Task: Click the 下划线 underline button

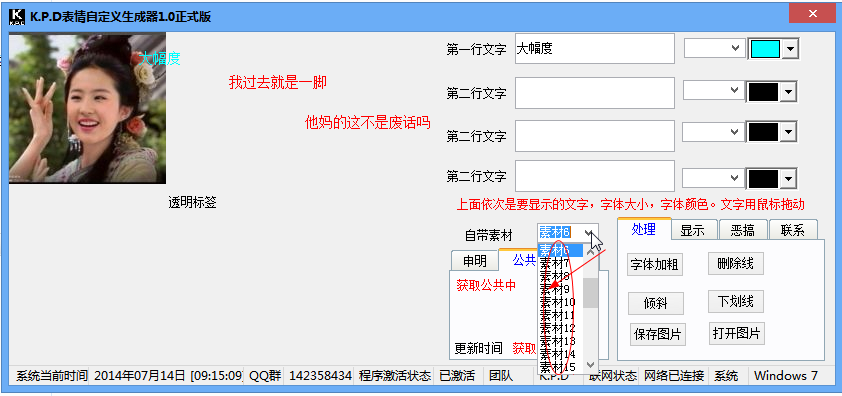Action: pyautogui.click(x=736, y=301)
